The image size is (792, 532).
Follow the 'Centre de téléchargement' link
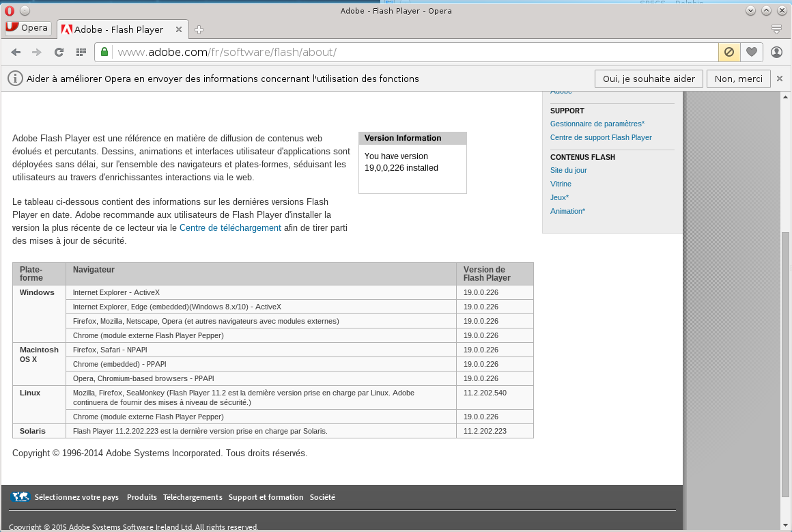(x=230, y=228)
